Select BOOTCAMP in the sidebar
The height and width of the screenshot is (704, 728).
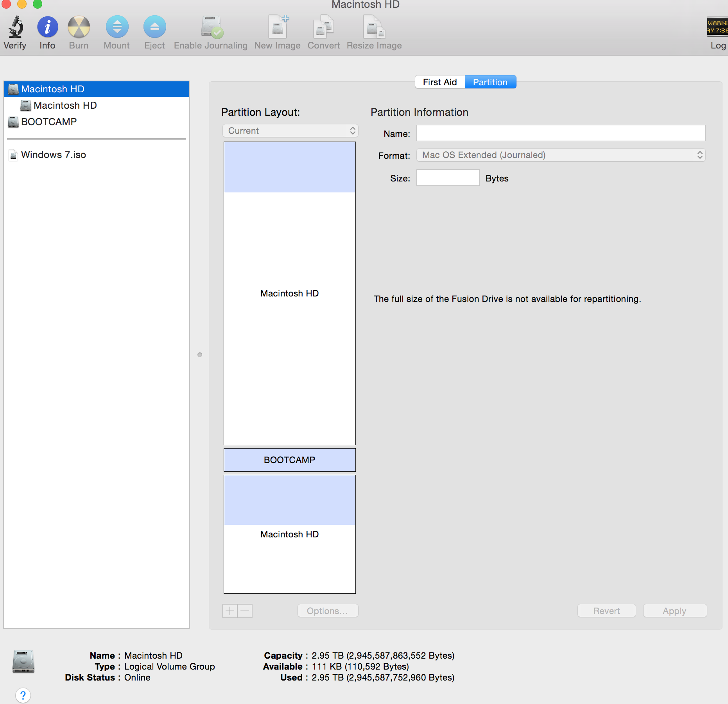point(97,122)
